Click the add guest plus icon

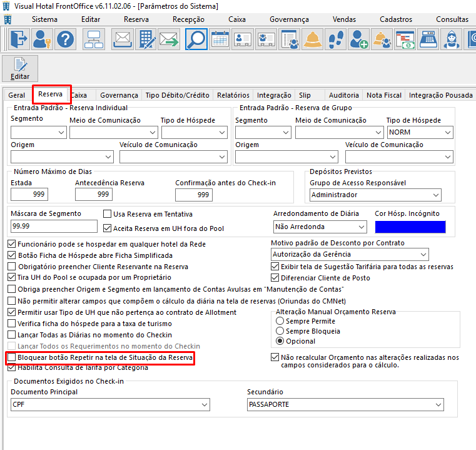coord(359,39)
